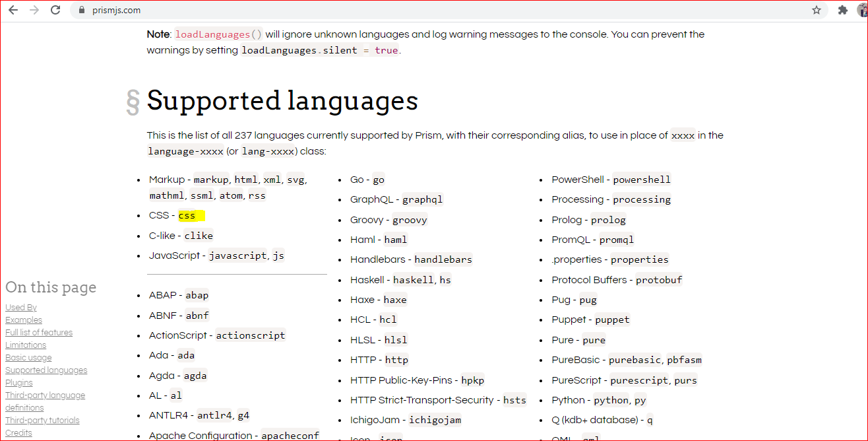Select the protobuf alias code
The height and width of the screenshot is (441, 868).
pos(659,280)
